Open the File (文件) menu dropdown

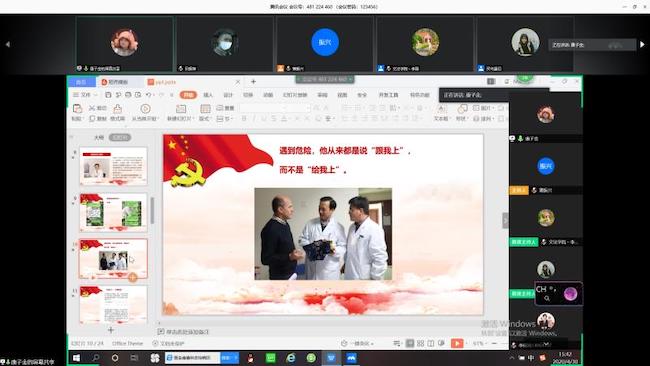[85, 95]
